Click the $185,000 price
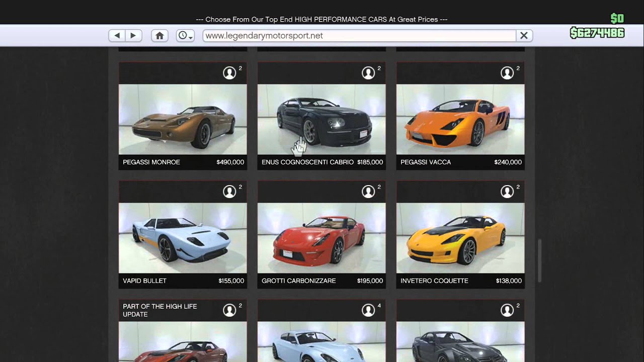This screenshot has width=644, height=362. [370, 162]
